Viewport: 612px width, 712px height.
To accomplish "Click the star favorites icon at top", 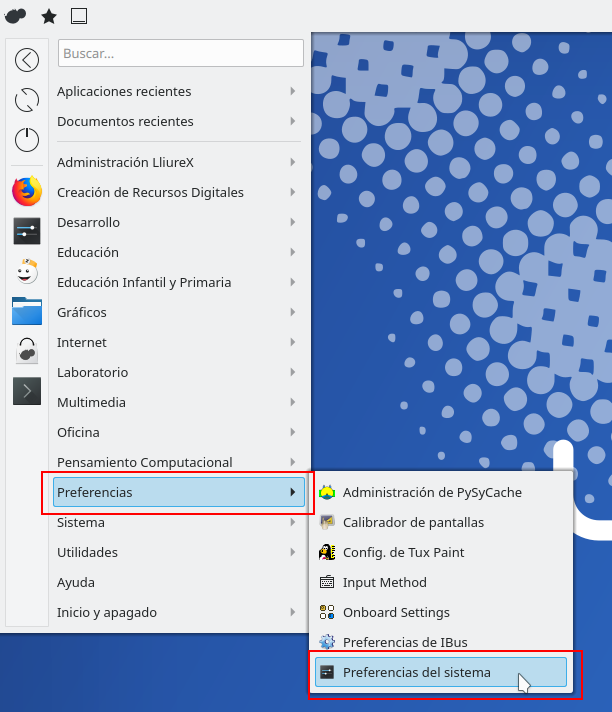I will click(49, 17).
